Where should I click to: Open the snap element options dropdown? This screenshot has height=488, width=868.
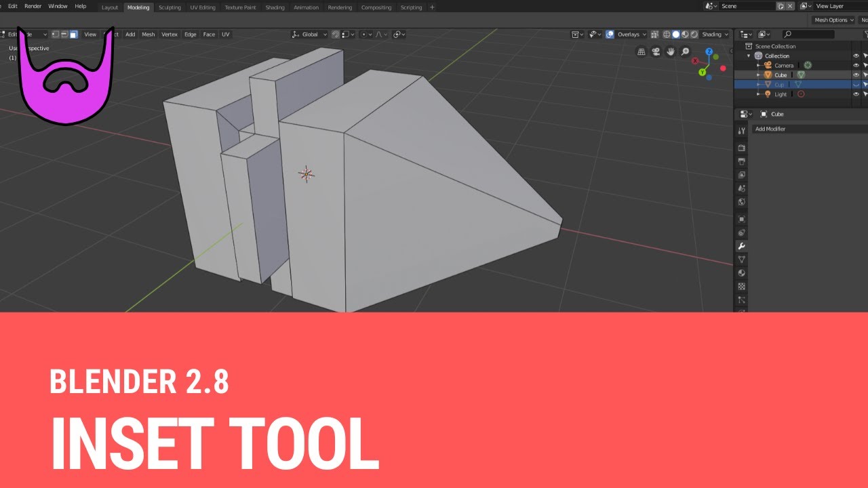coord(349,35)
